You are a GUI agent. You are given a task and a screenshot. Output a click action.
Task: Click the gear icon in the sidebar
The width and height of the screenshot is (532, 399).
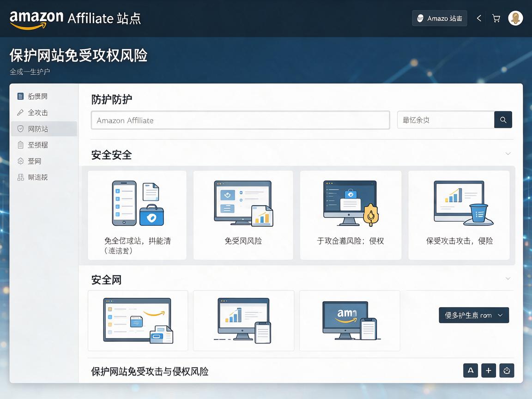[20, 161]
